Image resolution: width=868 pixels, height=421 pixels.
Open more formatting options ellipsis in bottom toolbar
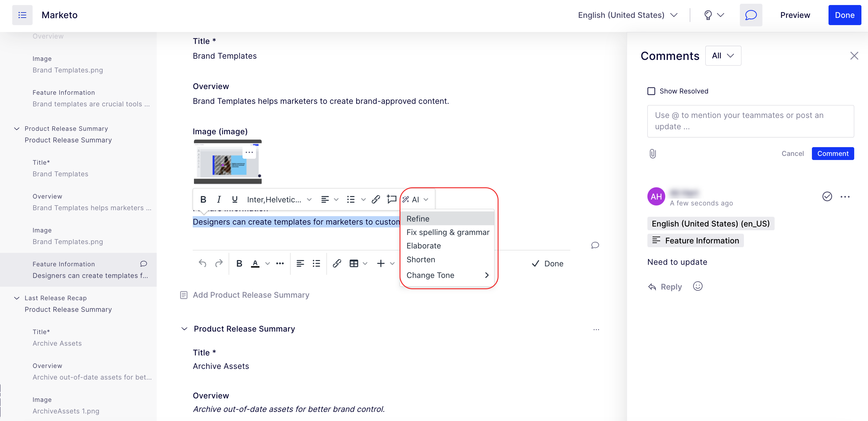coord(280,264)
